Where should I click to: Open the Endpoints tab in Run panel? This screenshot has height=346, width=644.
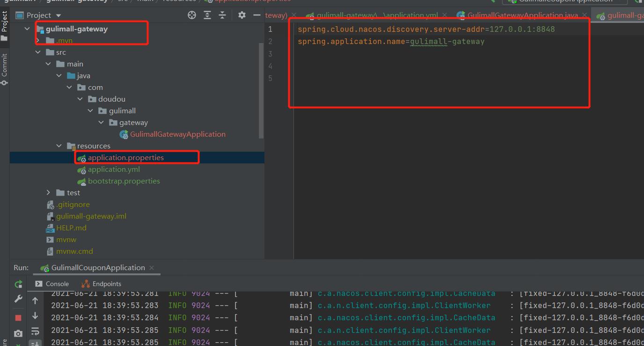(x=102, y=284)
